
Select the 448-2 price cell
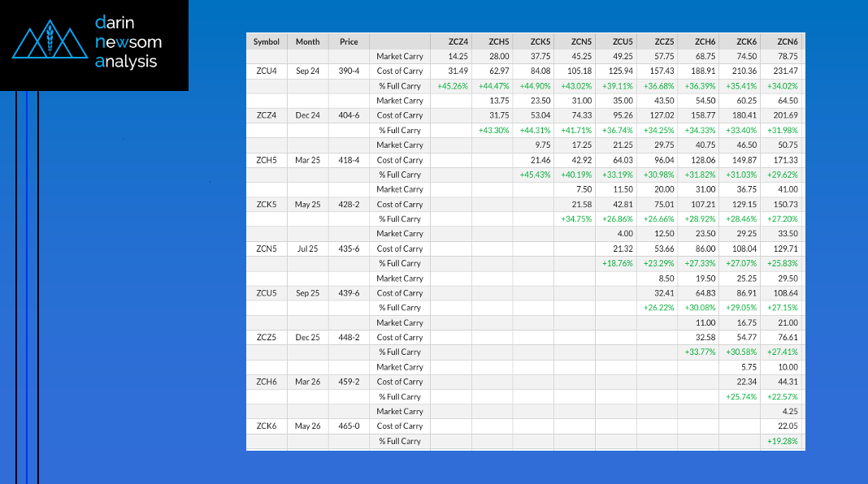pyautogui.click(x=349, y=337)
